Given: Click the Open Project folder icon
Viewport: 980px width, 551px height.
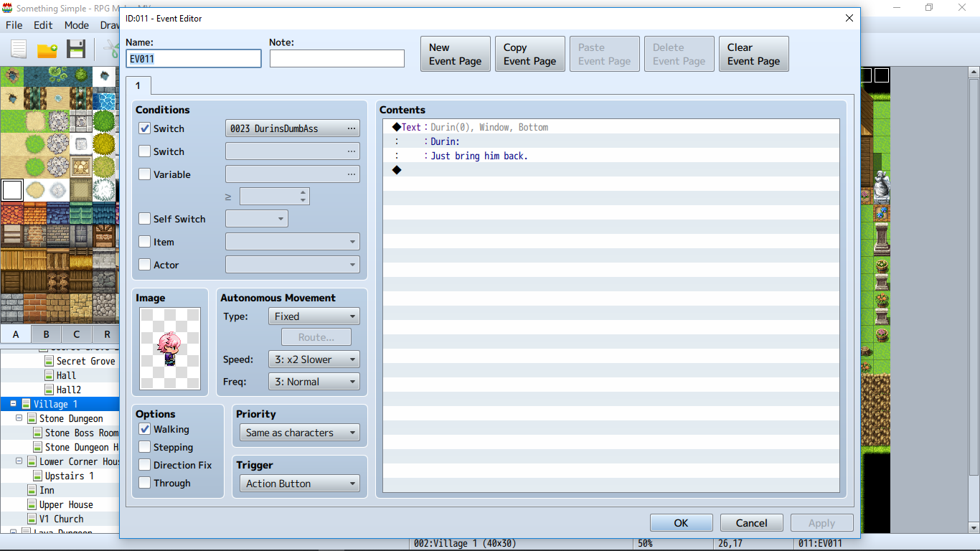Looking at the screenshot, I should tap(47, 50).
